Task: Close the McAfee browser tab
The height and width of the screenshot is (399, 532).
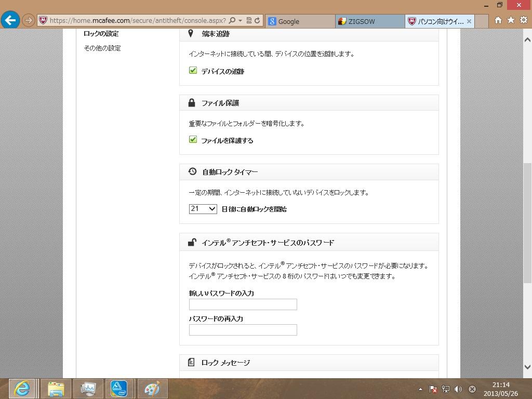Action: pos(469,21)
